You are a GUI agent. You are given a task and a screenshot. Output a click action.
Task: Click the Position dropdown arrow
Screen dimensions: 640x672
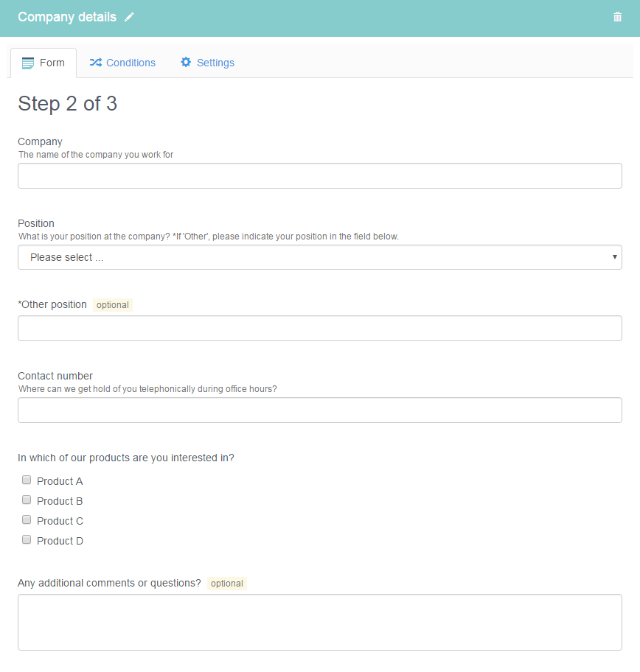(x=614, y=257)
